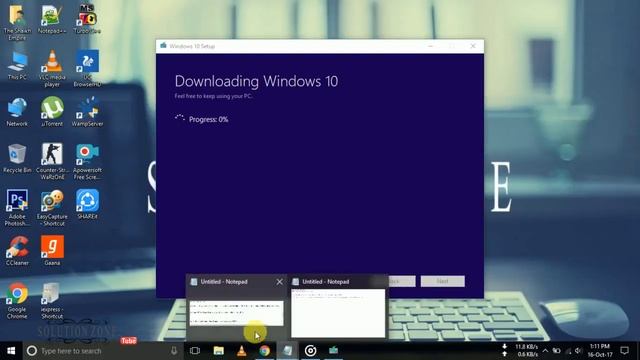Screen dimensions: 640x360
Task: Click the network icon in system tray
Action: 568,351
